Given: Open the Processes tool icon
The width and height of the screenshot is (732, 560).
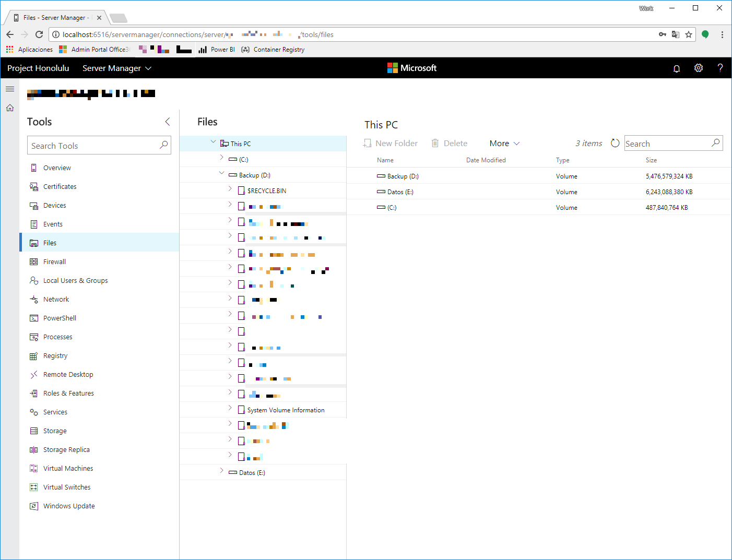Looking at the screenshot, I should point(34,337).
